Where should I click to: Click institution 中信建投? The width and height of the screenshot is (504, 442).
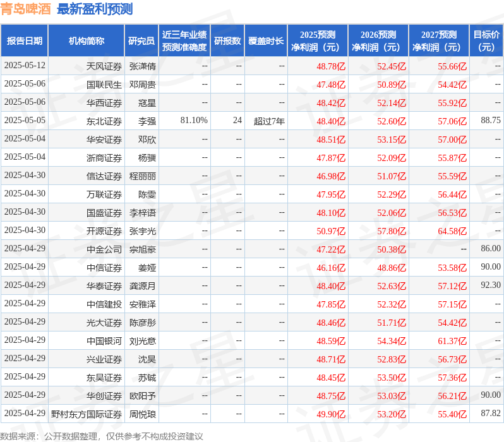coord(104,305)
